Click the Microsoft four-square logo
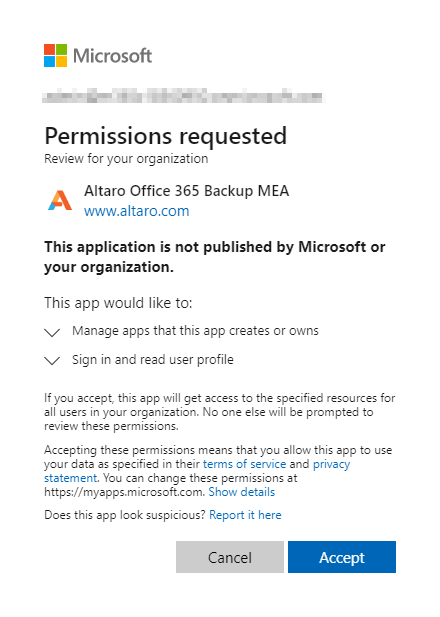 [x=55, y=55]
